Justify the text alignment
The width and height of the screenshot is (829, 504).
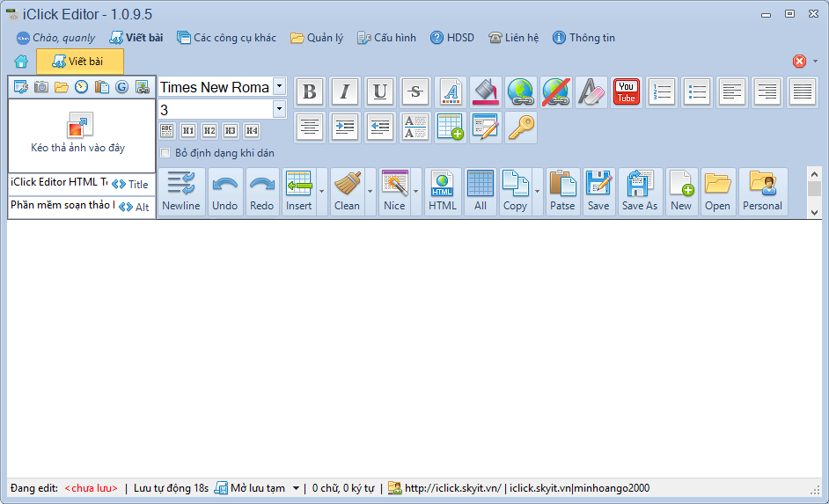click(802, 92)
